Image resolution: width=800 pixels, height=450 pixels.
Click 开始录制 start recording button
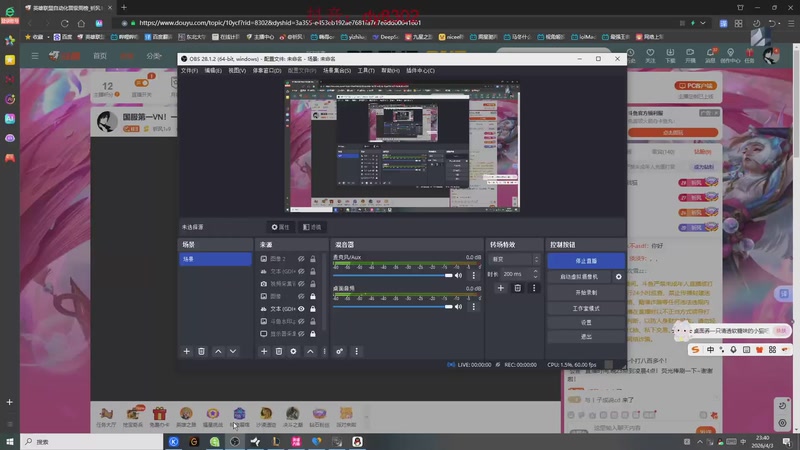pyautogui.click(x=586, y=293)
